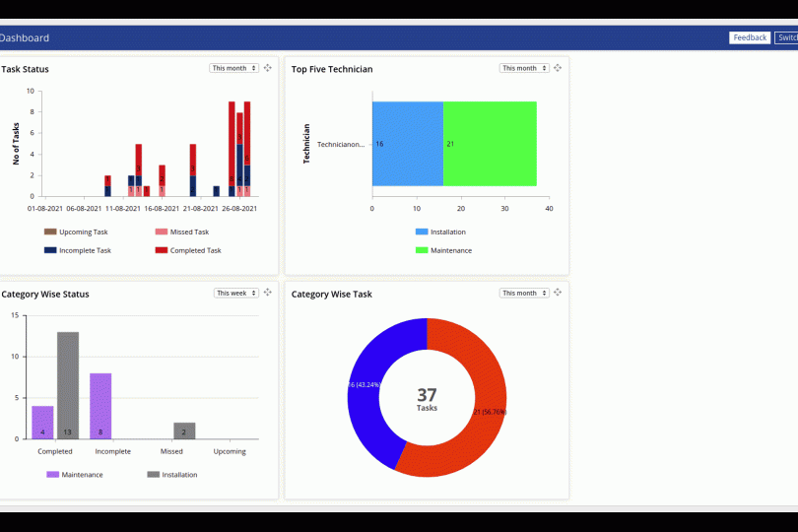Click the Category Wise Status move icon
The width and height of the screenshot is (798, 532).
tap(268, 293)
